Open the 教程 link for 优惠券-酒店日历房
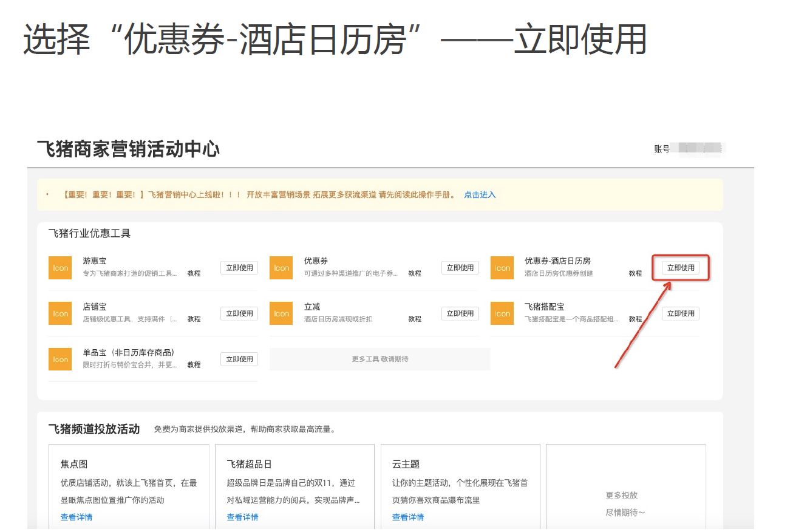Image resolution: width=810 pixels, height=532 pixels. tap(636, 273)
